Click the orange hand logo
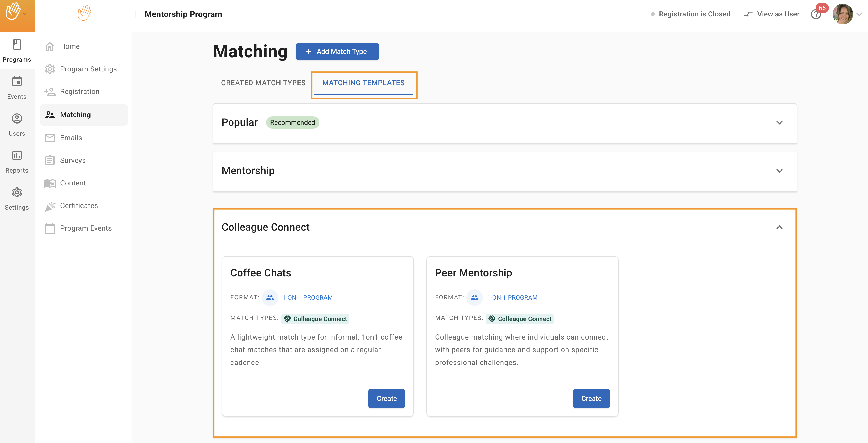This screenshot has height=443, width=868. pos(84,13)
